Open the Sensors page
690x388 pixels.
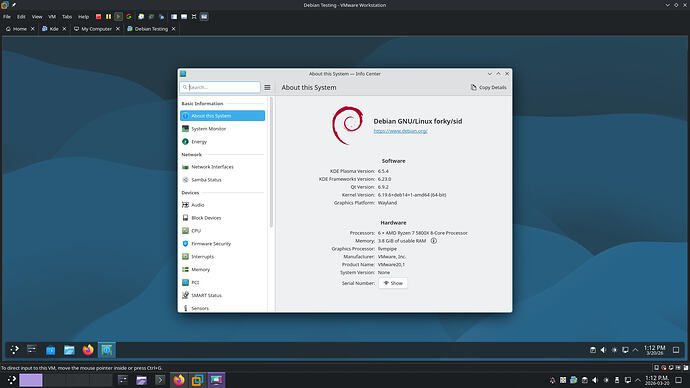tap(223, 308)
